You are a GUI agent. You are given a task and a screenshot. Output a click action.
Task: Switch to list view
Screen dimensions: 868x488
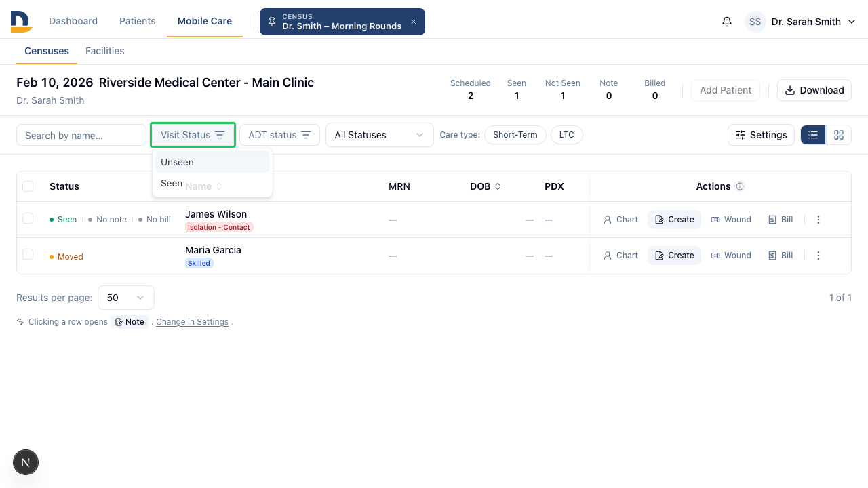point(813,135)
